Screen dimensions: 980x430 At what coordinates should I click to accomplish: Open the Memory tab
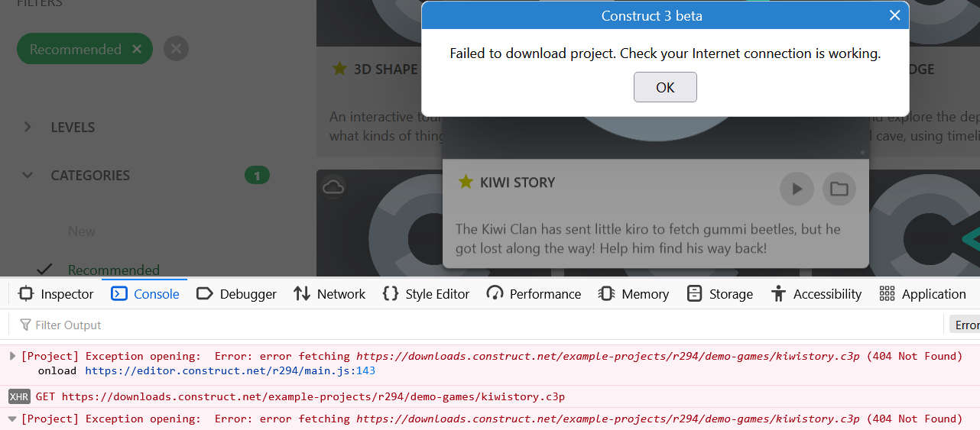click(634, 294)
